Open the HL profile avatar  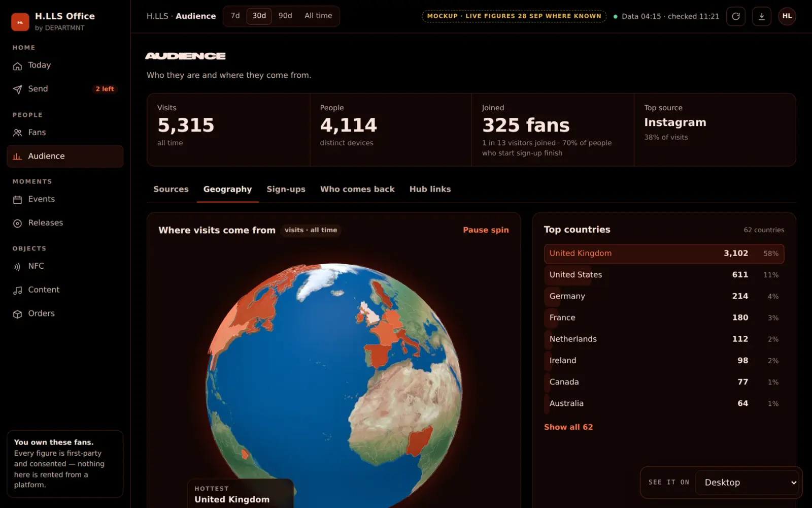[787, 16]
